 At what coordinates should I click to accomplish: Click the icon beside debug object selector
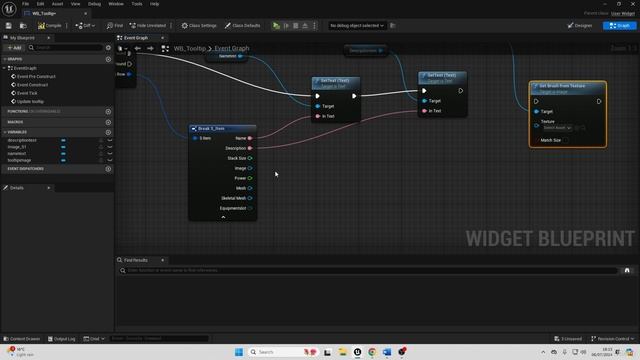[x=393, y=26]
